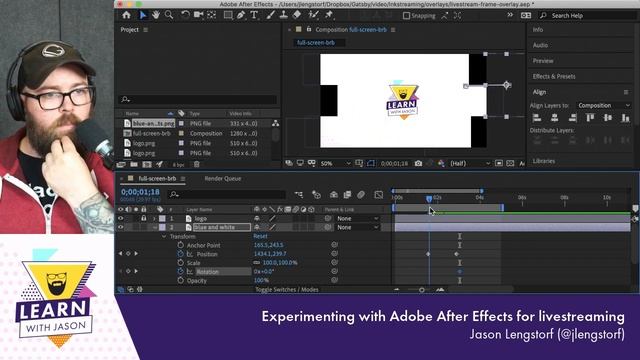Select the Selection arrow tool

tap(142, 15)
